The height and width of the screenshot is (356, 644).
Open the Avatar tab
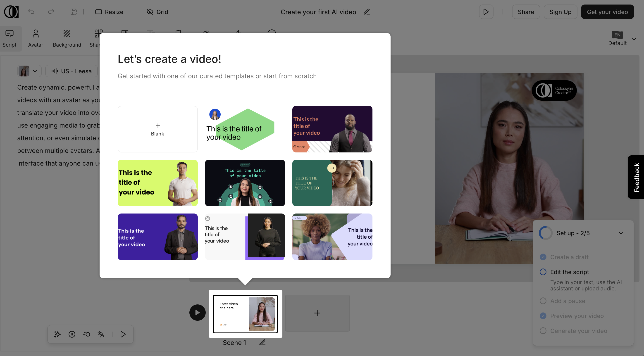36,38
